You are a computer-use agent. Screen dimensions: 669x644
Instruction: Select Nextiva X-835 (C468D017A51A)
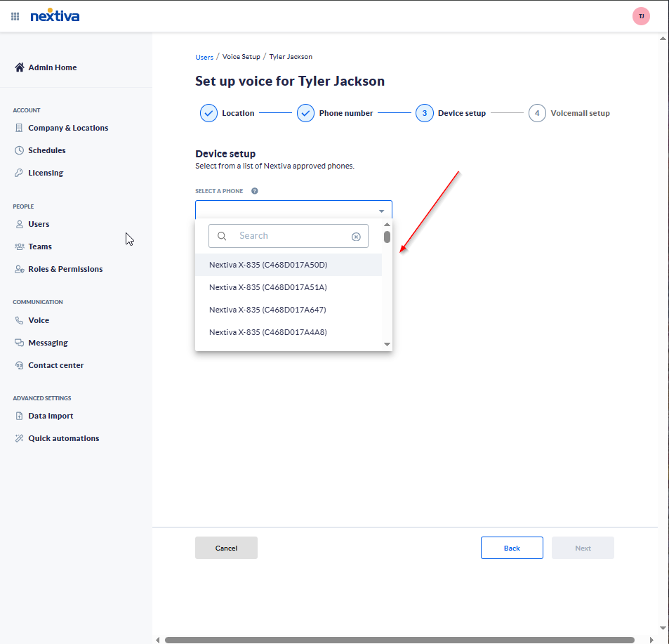coord(289,287)
